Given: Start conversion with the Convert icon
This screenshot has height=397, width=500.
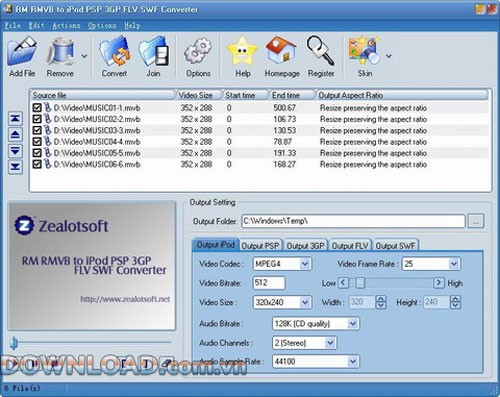Looking at the screenshot, I should click(114, 51).
